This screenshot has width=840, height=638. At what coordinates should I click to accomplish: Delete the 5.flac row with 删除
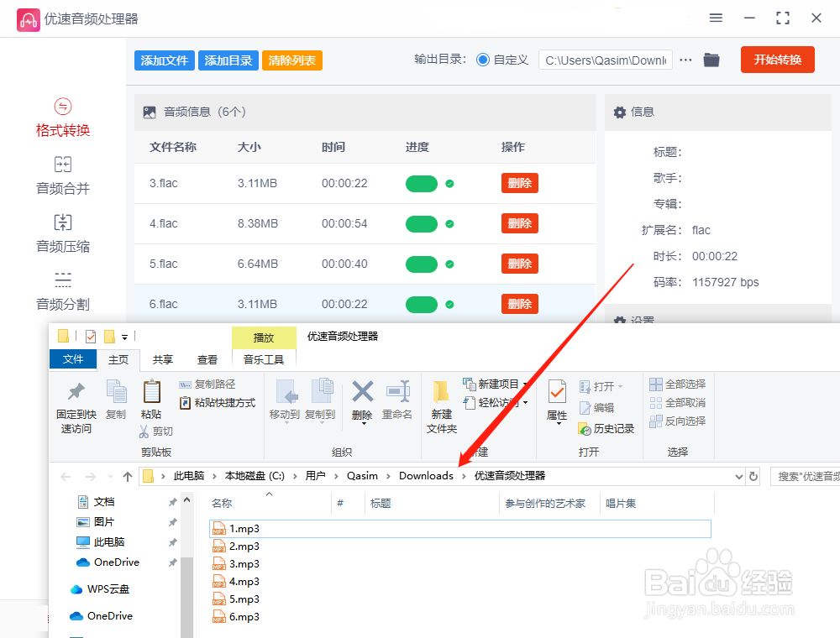click(x=520, y=264)
